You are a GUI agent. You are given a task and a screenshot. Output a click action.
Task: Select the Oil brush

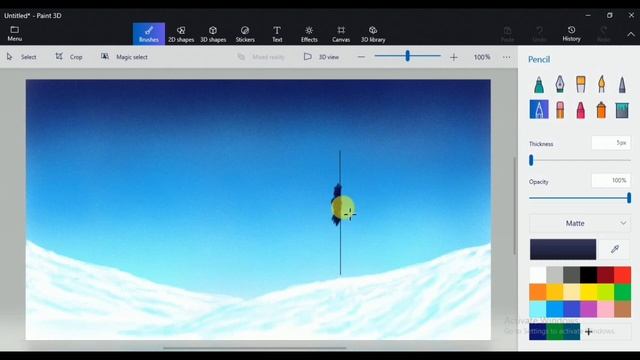[580, 84]
